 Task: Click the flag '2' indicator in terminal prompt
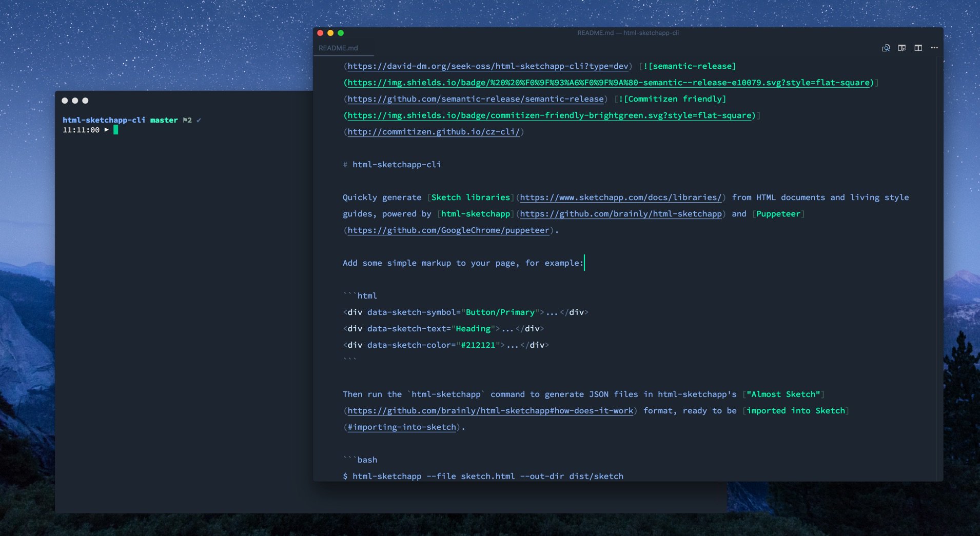pyautogui.click(x=187, y=120)
